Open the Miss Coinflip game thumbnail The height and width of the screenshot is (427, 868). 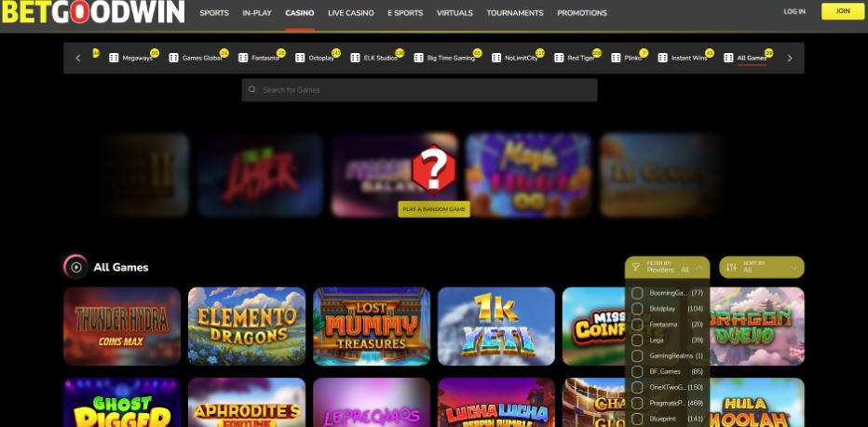pyautogui.click(x=593, y=327)
